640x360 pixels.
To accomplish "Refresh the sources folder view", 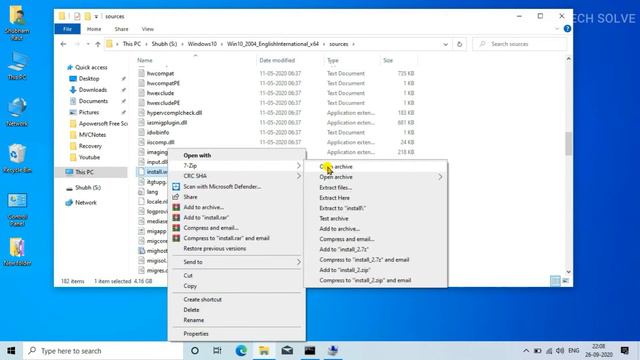I will (x=460, y=44).
